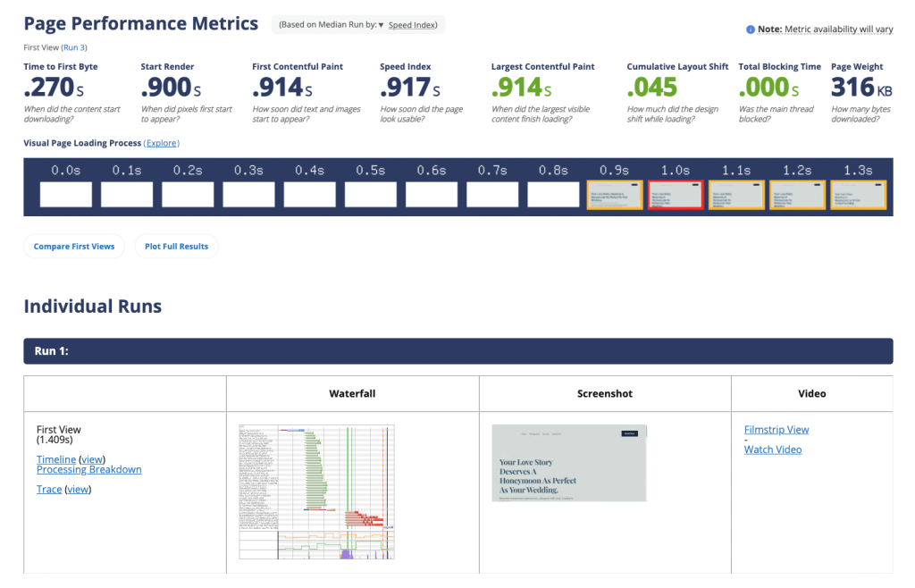Click the blue info icon beside Note
The image size is (915, 588).
point(751,29)
